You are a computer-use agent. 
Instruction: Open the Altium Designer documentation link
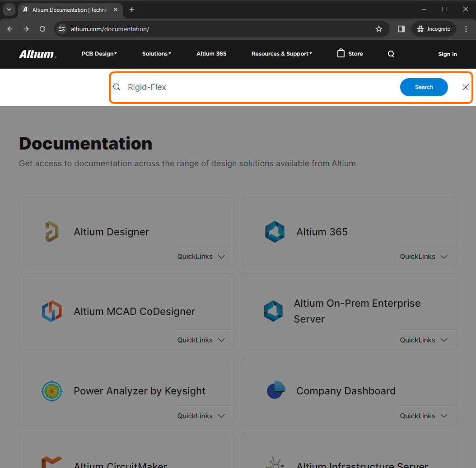111,232
